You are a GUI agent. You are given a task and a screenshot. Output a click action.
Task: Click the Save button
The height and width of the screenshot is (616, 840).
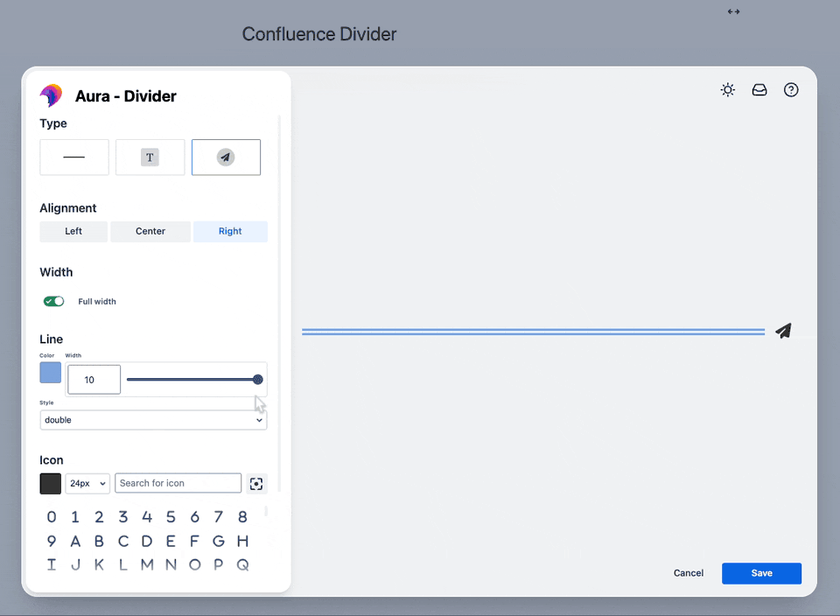761,573
